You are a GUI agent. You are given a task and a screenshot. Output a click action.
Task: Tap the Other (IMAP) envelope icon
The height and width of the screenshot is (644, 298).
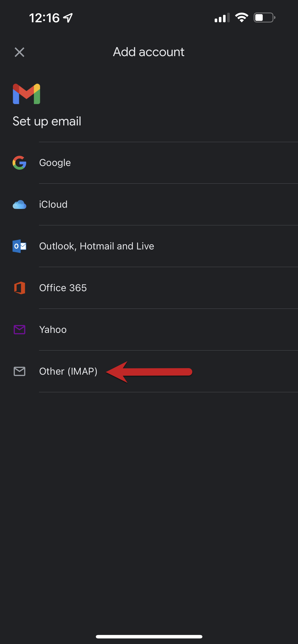(x=19, y=372)
